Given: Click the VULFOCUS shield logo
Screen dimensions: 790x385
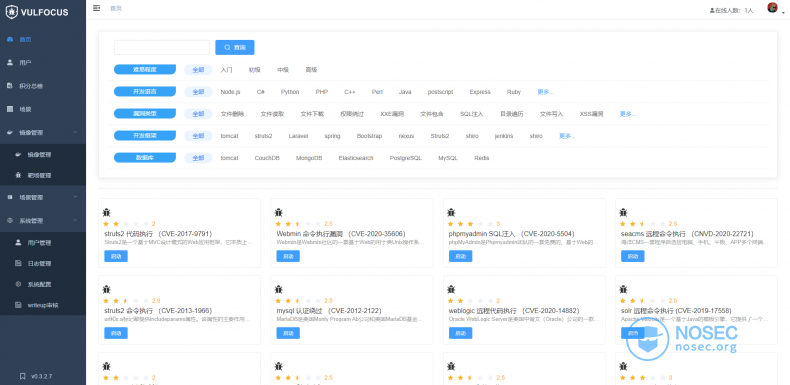Looking at the screenshot, I should pyautogui.click(x=12, y=12).
